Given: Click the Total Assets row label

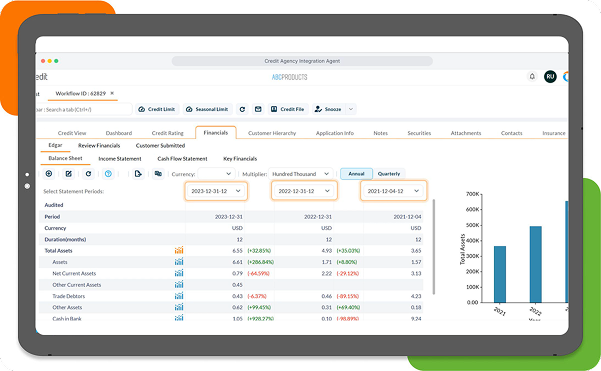Looking at the screenshot, I should click(58, 251).
